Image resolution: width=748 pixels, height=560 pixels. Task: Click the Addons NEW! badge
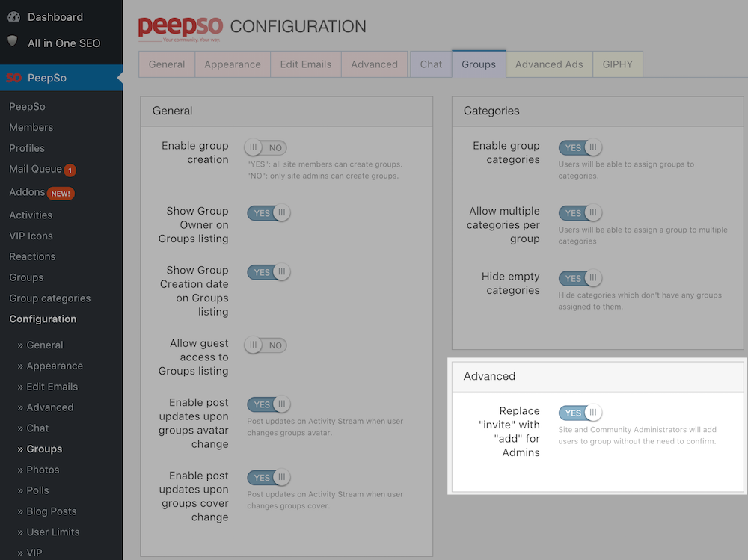point(61,193)
